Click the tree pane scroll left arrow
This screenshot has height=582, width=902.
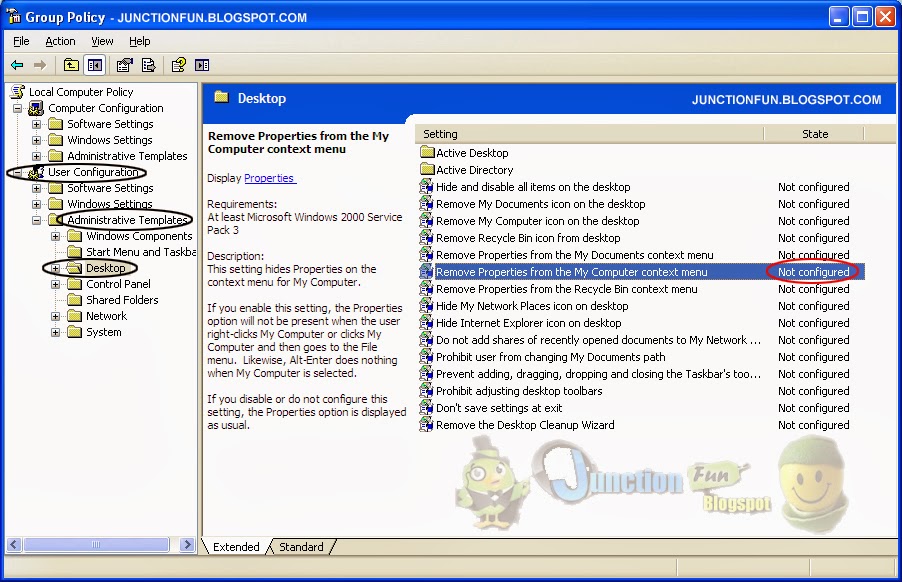(14, 545)
